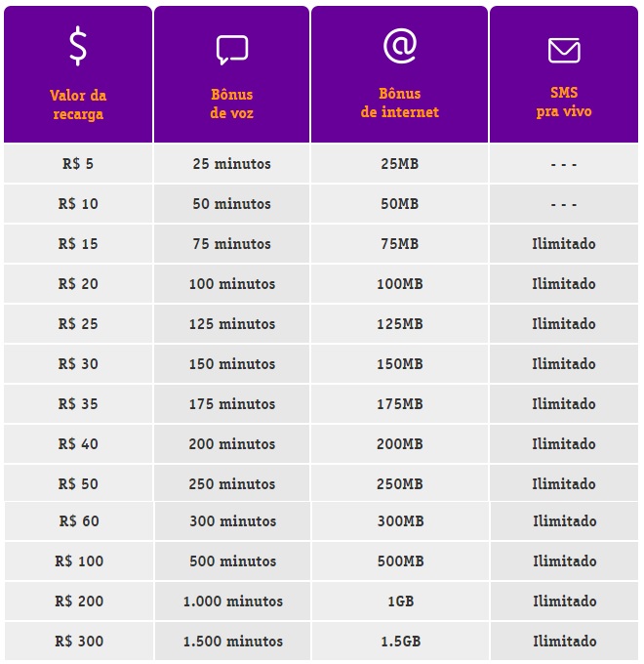The image size is (644, 664).
Task: Click the '75 minutos' voice bonus cell
Action: 232,244
